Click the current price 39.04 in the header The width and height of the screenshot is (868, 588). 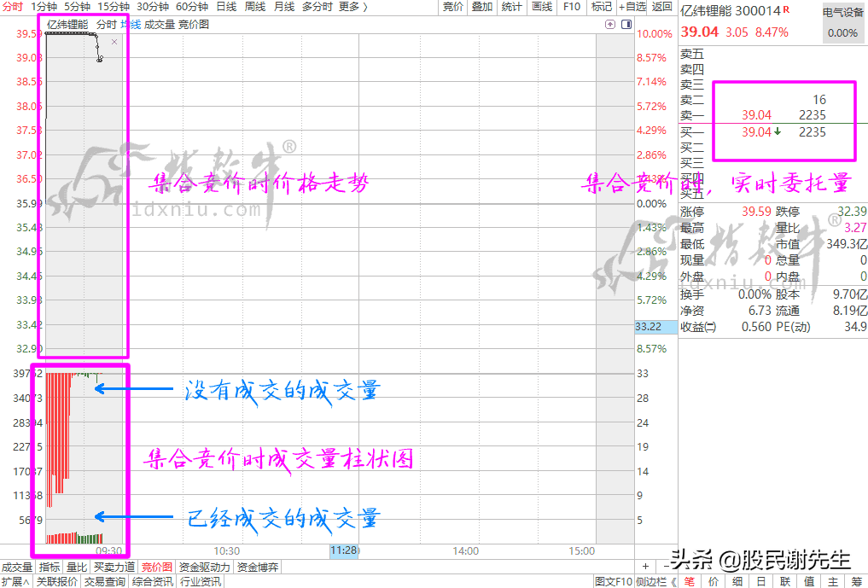(700, 32)
